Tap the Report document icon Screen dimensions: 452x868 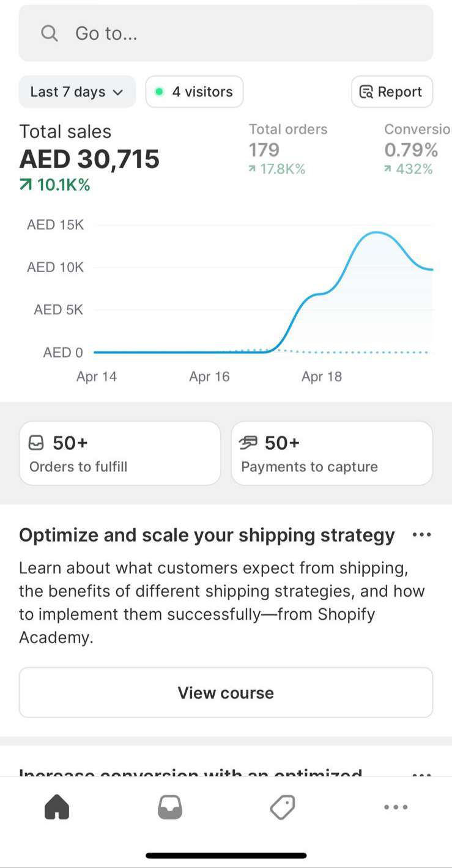click(366, 92)
